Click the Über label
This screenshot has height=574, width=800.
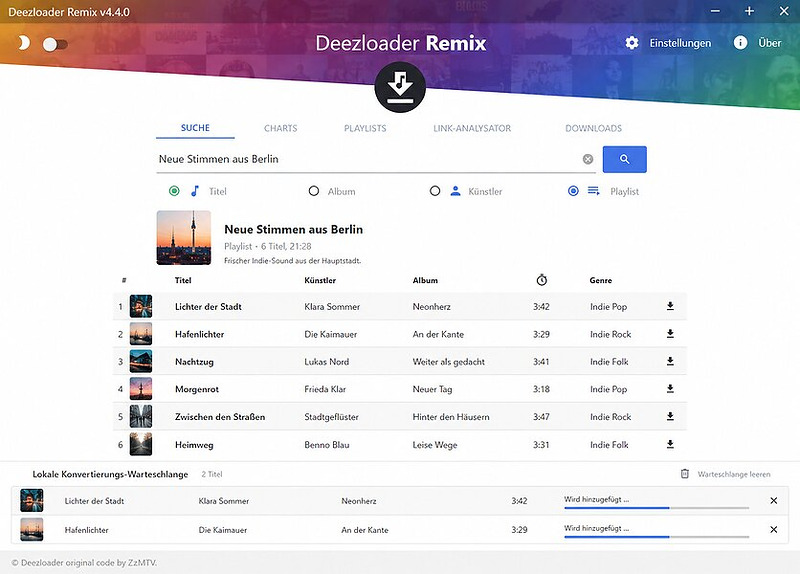click(769, 43)
